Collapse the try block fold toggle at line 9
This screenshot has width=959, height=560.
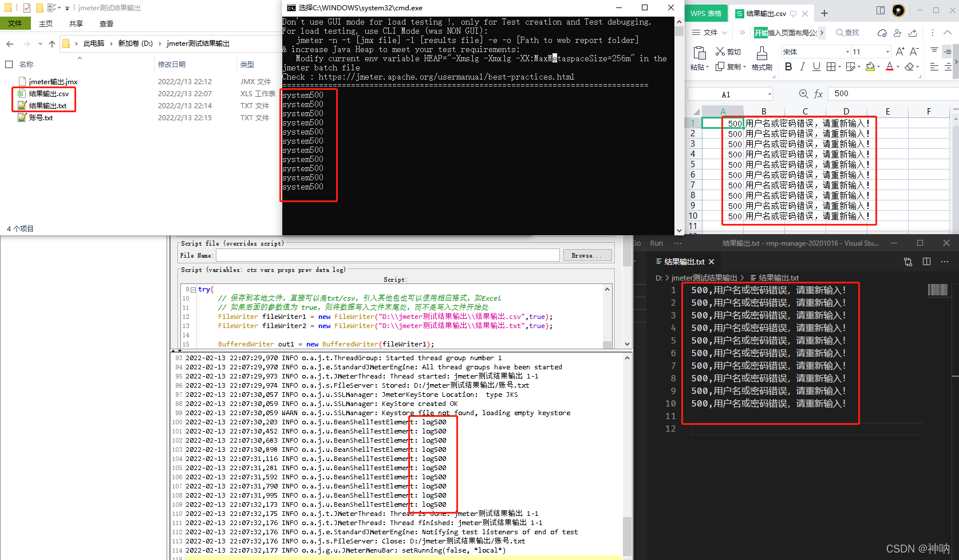(193, 290)
